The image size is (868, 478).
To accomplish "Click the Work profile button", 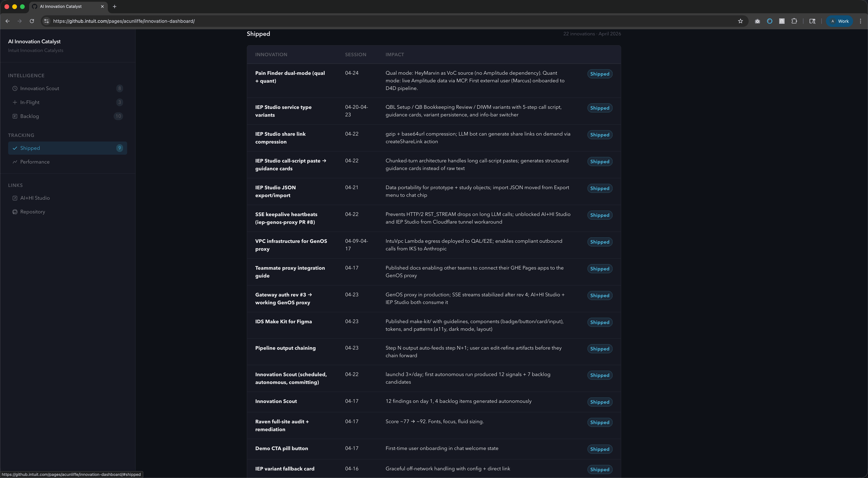I will [839, 21].
